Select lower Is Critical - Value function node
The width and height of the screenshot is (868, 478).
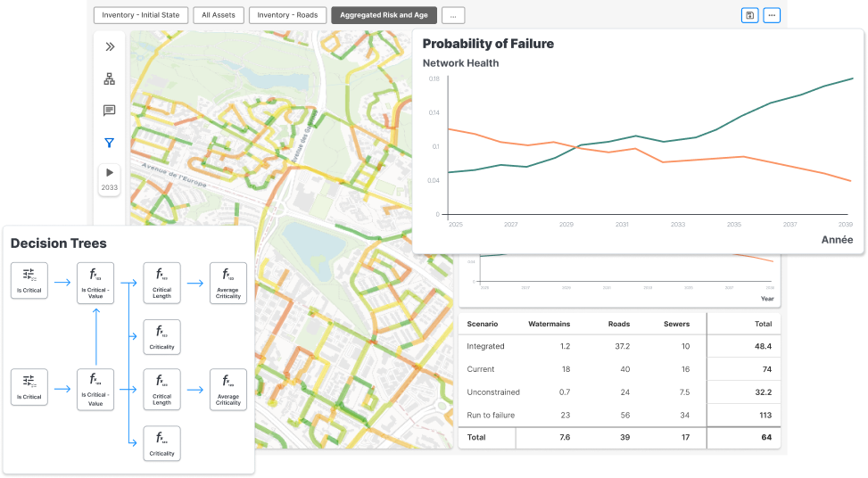(x=95, y=390)
